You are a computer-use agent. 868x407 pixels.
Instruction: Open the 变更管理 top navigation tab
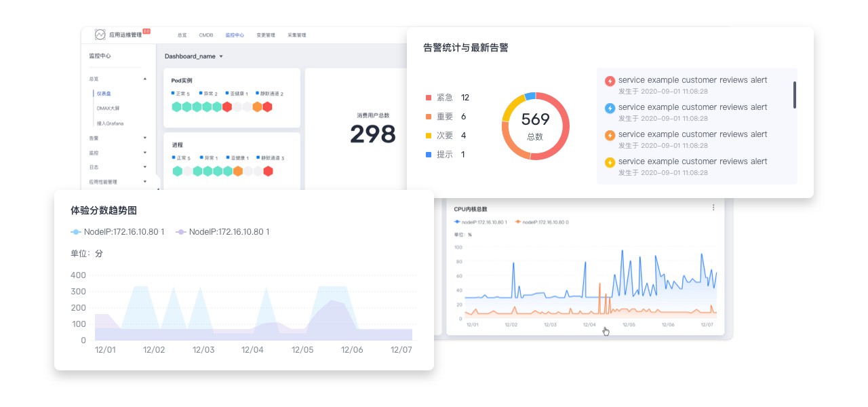point(266,35)
